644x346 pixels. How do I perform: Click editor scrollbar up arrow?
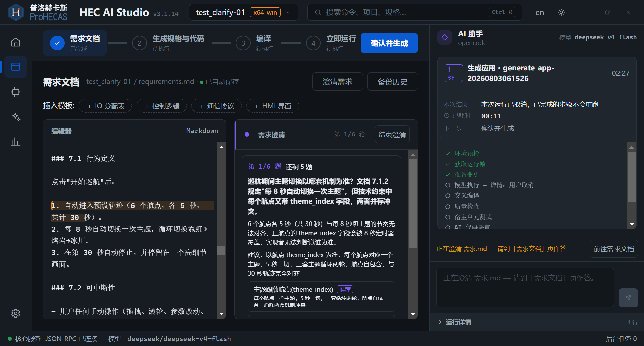(x=221, y=147)
